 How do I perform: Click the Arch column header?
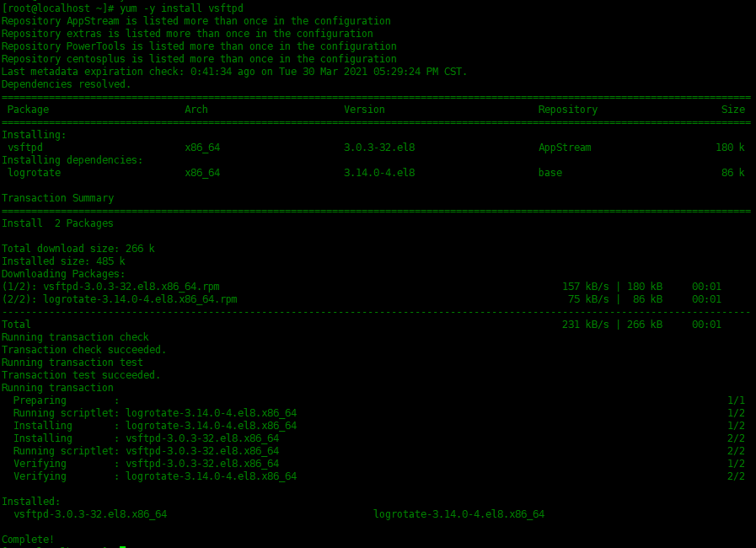point(196,109)
